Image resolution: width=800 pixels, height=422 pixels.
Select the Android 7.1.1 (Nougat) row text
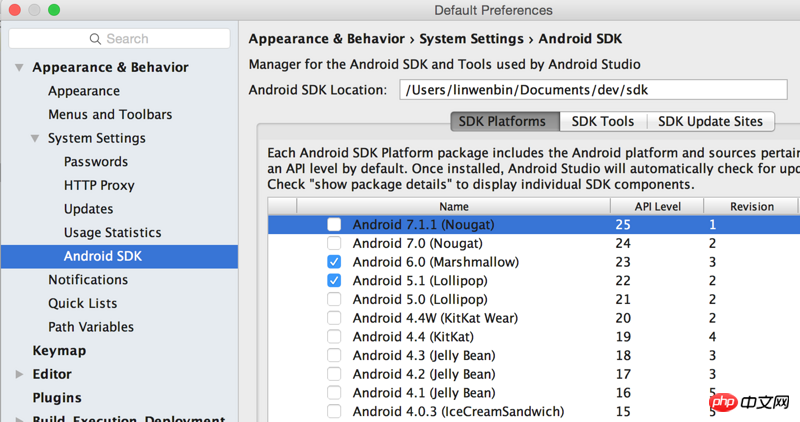pyautogui.click(x=423, y=225)
